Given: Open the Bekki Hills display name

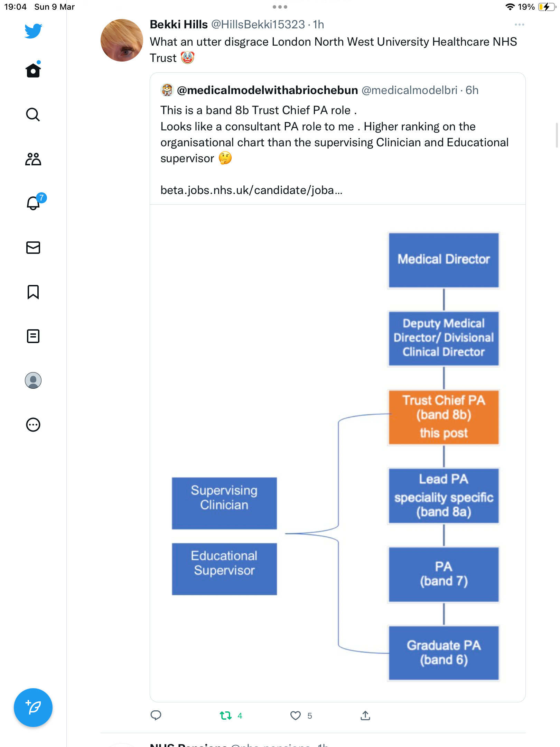Looking at the screenshot, I should click(x=179, y=25).
